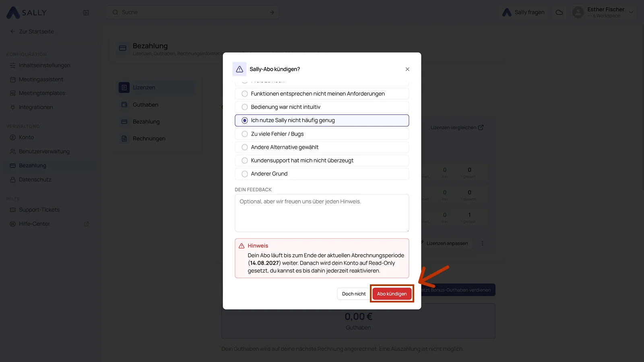Click the Suche search field
644x362 pixels.
click(192, 12)
